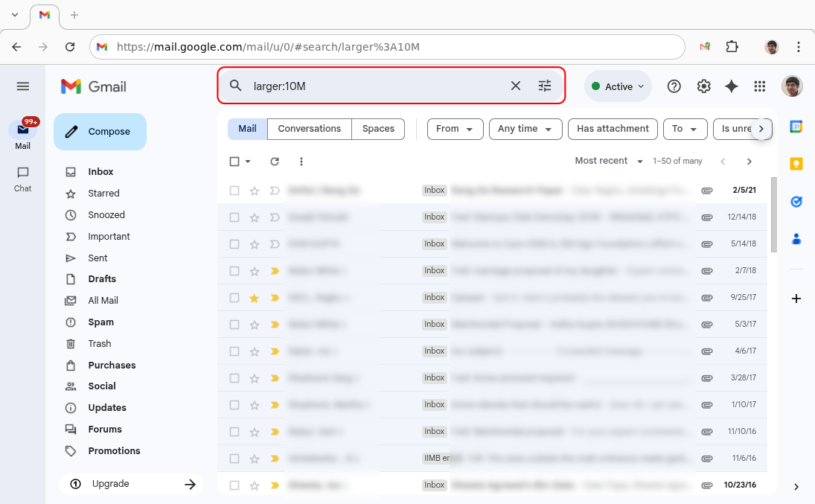The width and height of the screenshot is (815, 504).
Task: Open the Gemini sparkle icon
Action: click(x=731, y=86)
